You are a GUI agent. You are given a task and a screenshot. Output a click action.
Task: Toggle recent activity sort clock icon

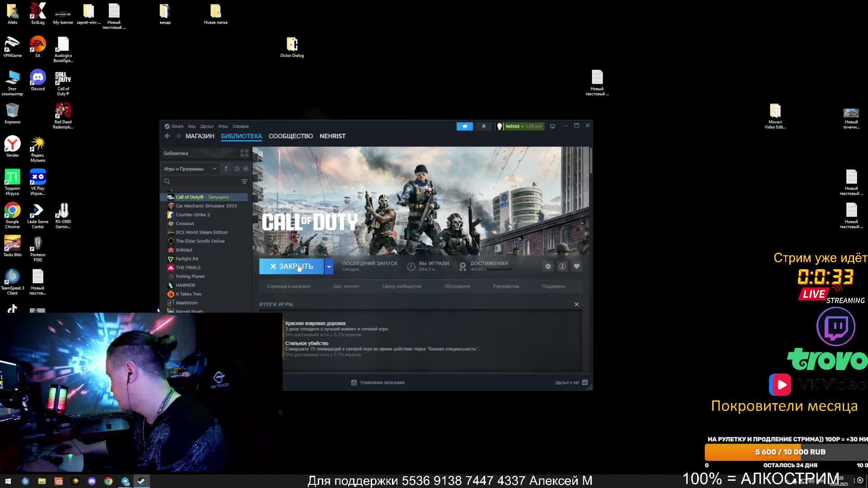237,169
